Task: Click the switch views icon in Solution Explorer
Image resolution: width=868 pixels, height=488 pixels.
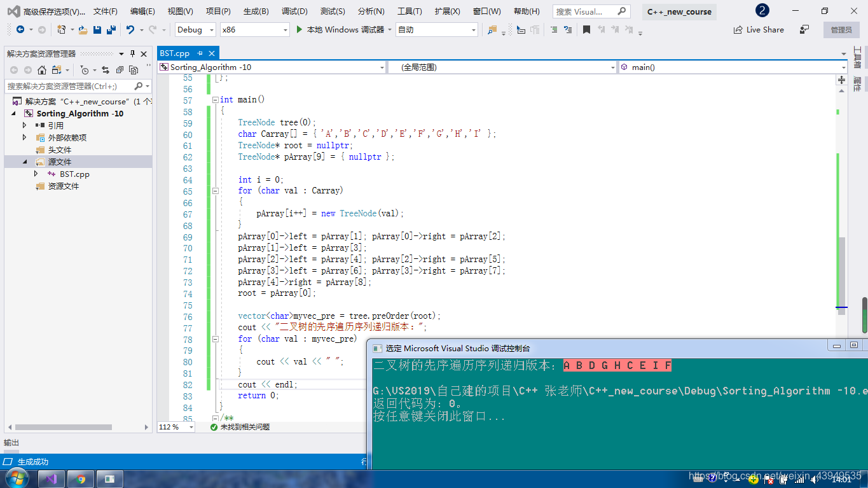Action: [57, 70]
